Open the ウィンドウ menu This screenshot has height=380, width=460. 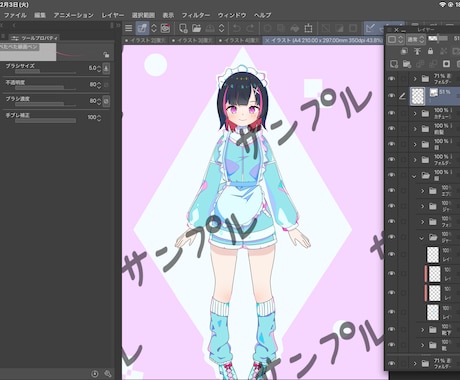(x=232, y=15)
